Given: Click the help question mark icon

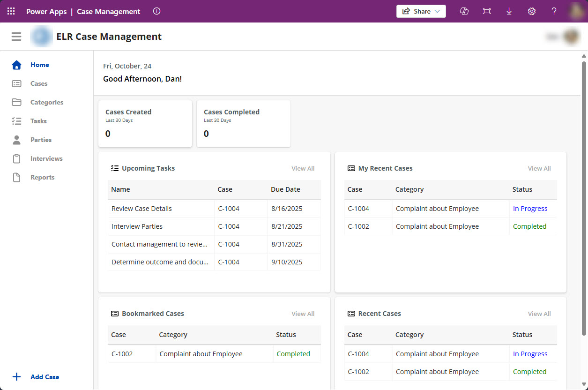Looking at the screenshot, I should pyautogui.click(x=554, y=11).
